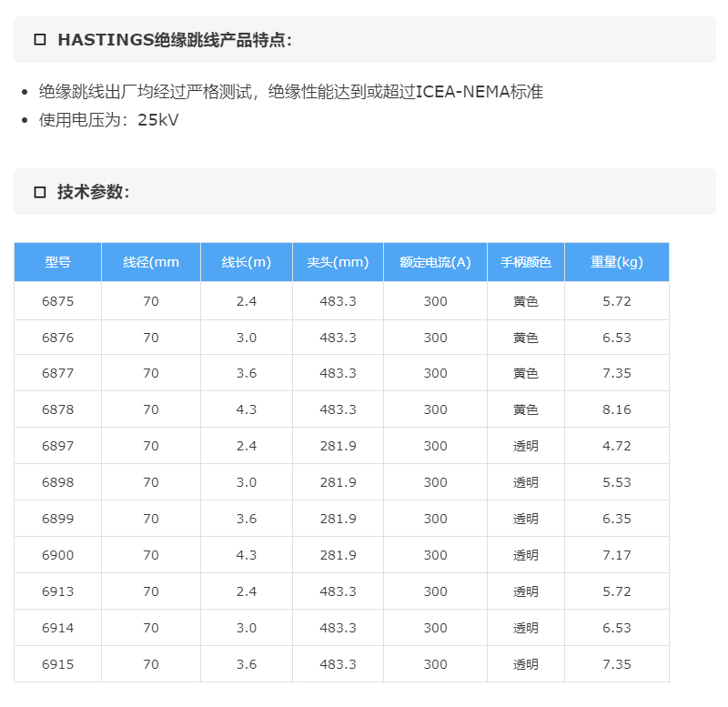
Task: Select model number 6913 cell
Action: click(57, 591)
